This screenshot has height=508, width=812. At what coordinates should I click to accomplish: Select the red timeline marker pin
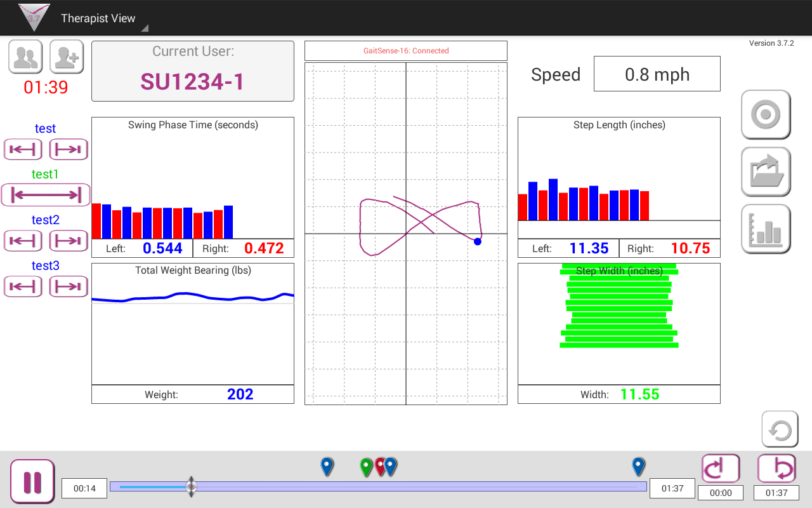coord(379,467)
